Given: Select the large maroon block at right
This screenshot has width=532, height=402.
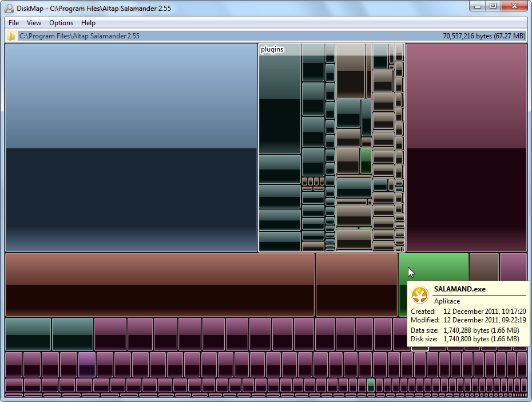Looking at the screenshot, I should (466, 147).
